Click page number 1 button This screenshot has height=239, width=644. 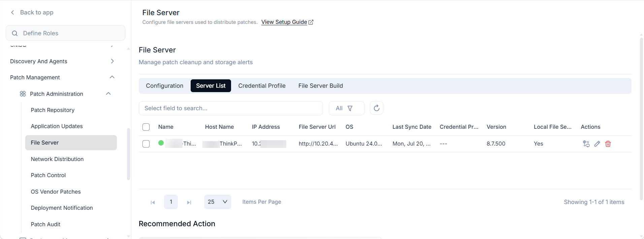tap(171, 202)
